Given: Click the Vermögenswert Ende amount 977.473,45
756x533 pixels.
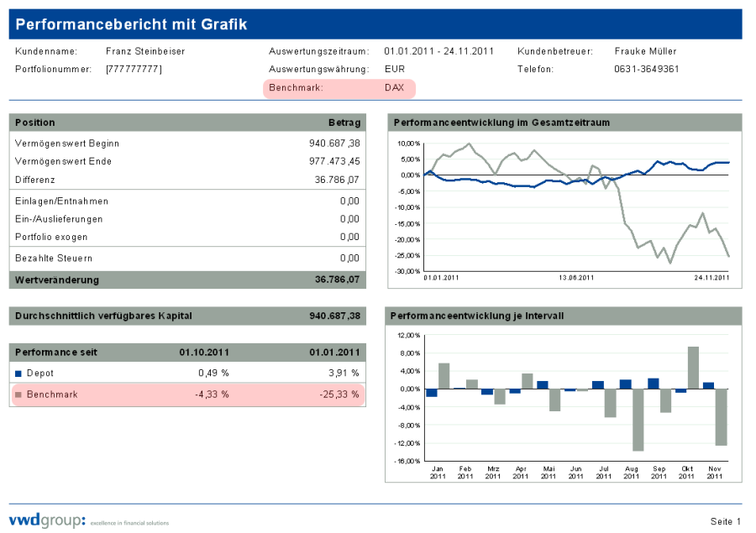Looking at the screenshot, I should tap(334, 161).
